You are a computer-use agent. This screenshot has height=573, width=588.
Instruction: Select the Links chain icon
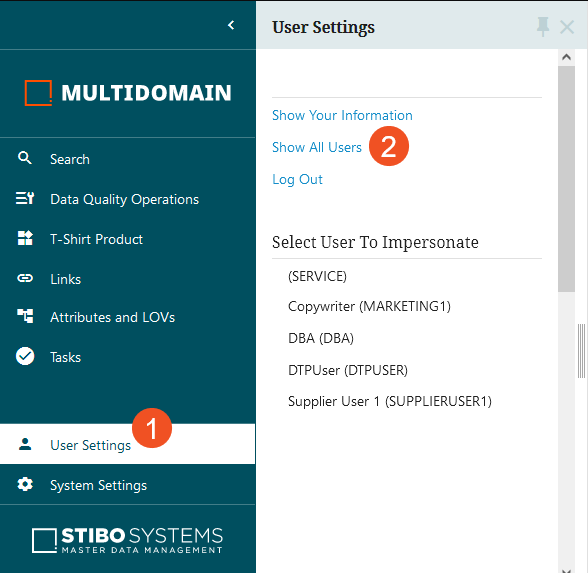tap(25, 278)
